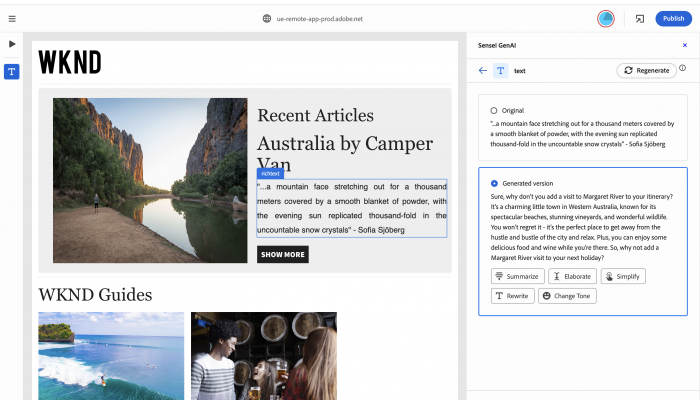The width and height of the screenshot is (700, 400).
Task: Click the Sensei GenAI panel title
Action: tap(497, 45)
